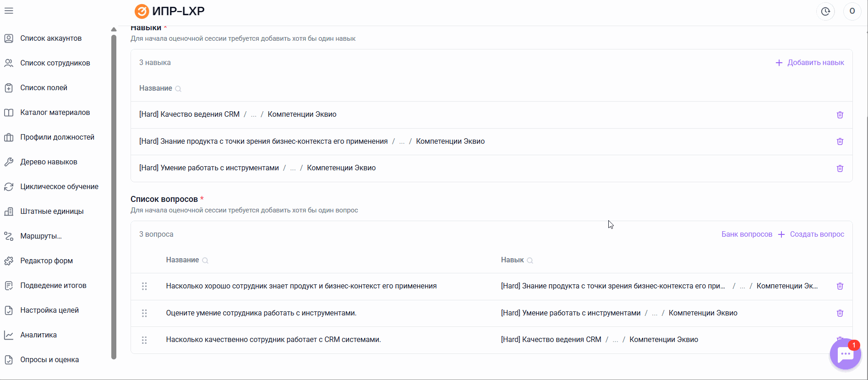
Task: Go to 'Редактор форм' sidebar item
Action: (x=46, y=261)
